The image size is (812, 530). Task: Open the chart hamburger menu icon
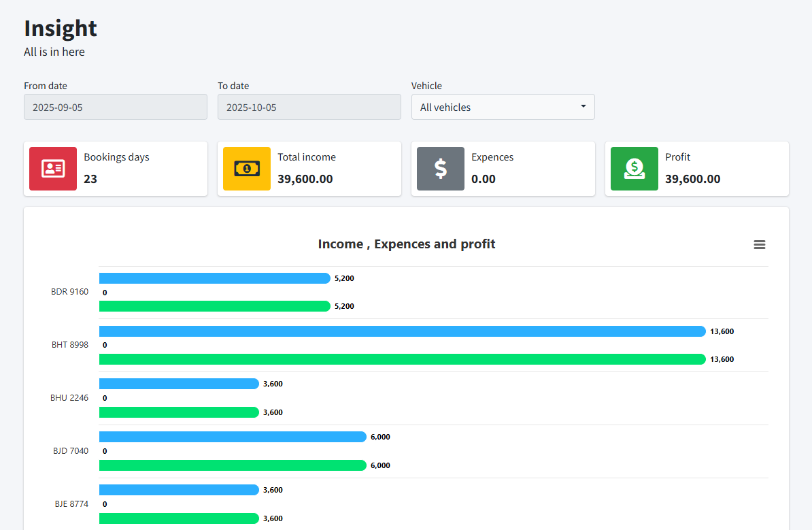[x=760, y=245]
